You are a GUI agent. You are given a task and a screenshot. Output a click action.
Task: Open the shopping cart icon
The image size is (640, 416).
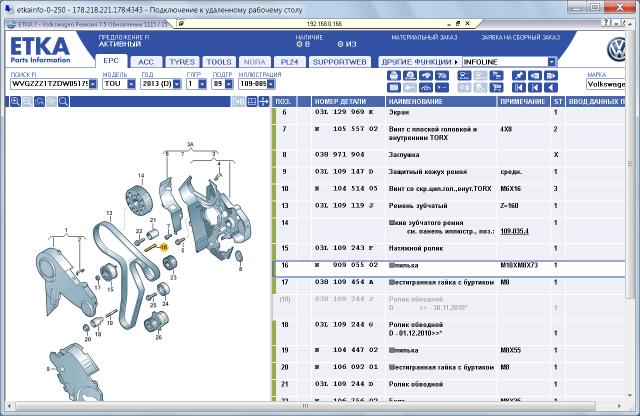496,87
